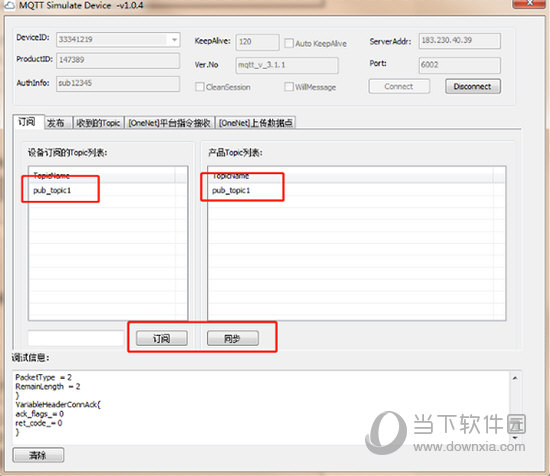Click the MQTT Simulate Device title bar icon

(x=9, y=5)
